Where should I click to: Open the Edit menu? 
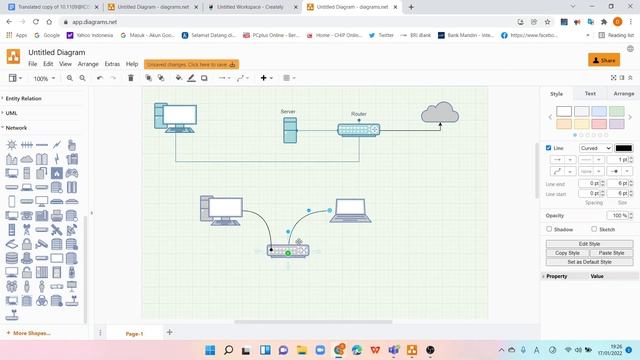pyautogui.click(x=48, y=64)
